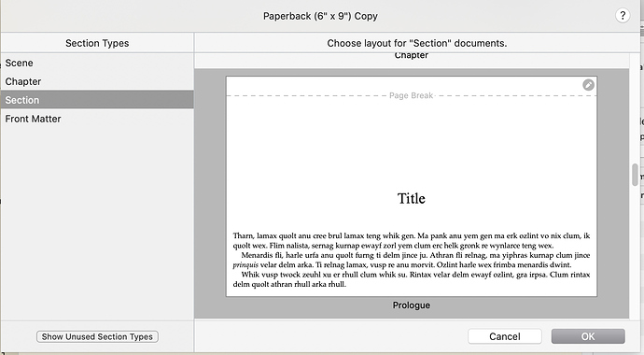644x355 pixels.
Task: Click the Title placeholder in the preview
Action: [411, 198]
